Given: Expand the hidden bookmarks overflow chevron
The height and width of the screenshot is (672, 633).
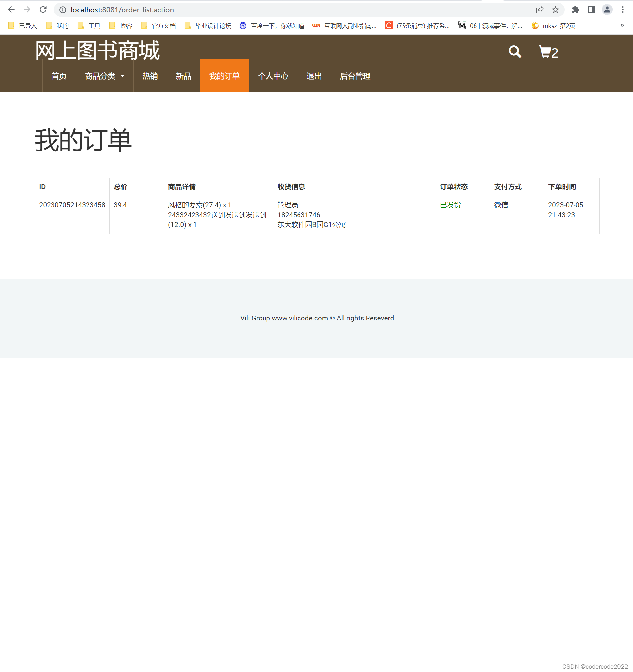Looking at the screenshot, I should coord(622,25).
